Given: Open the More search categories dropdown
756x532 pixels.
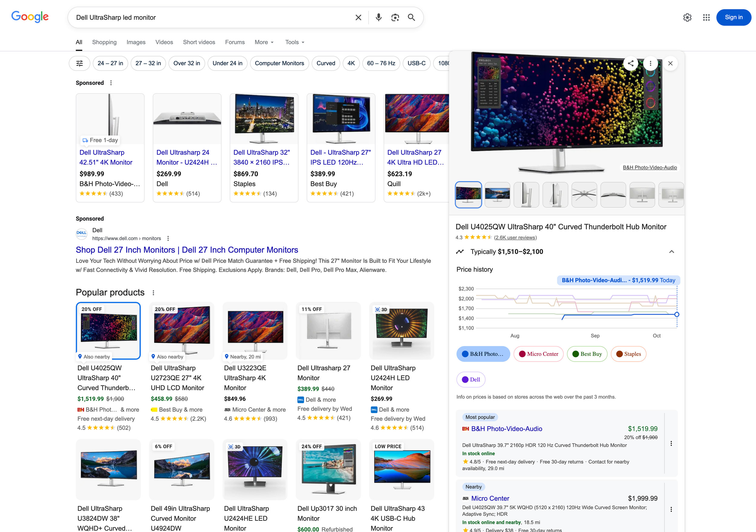Looking at the screenshot, I should [264, 42].
